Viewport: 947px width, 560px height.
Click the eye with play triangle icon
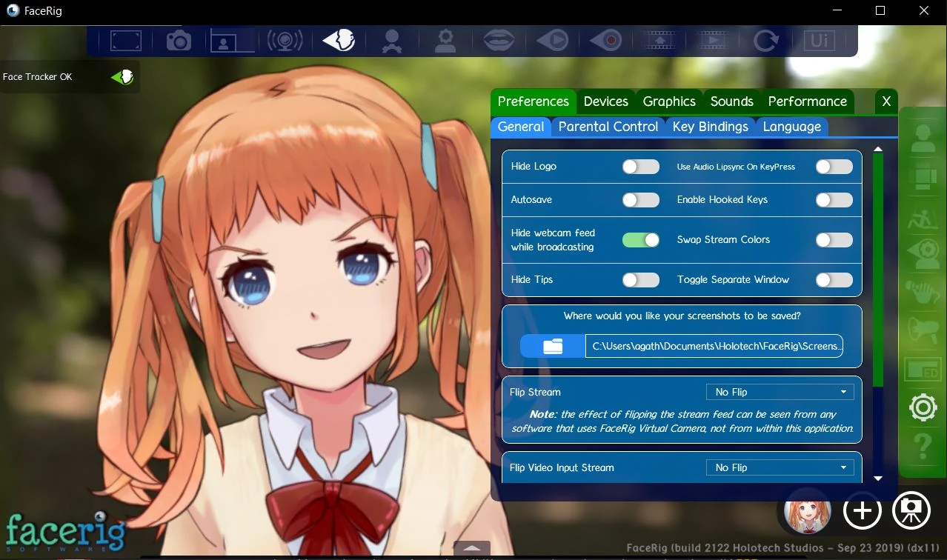pos(552,40)
